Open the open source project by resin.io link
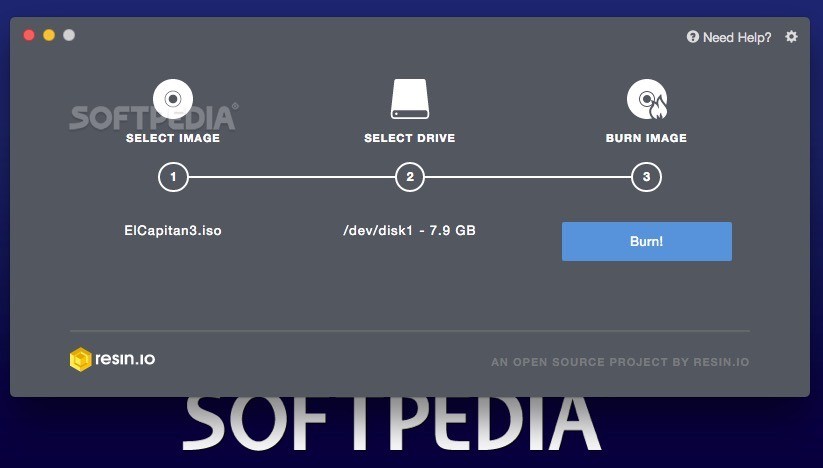This screenshot has width=823, height=468. [619, 362]
